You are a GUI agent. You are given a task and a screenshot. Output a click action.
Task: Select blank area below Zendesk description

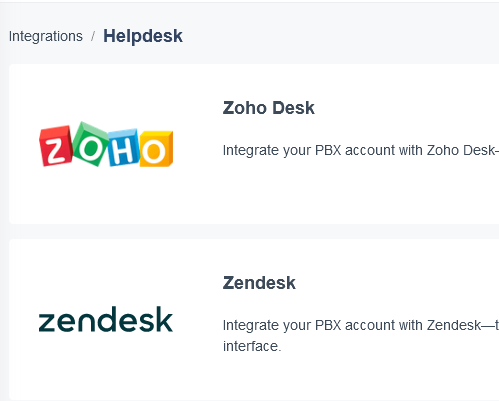click(x=360, y=377)
